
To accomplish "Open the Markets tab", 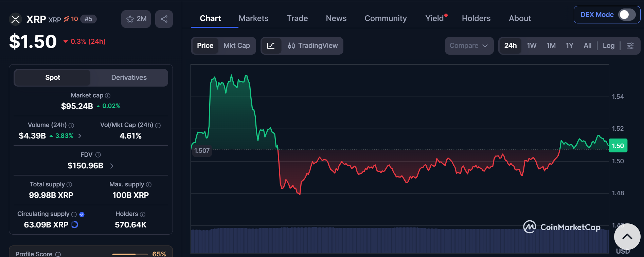I will (x=253, y=18).
